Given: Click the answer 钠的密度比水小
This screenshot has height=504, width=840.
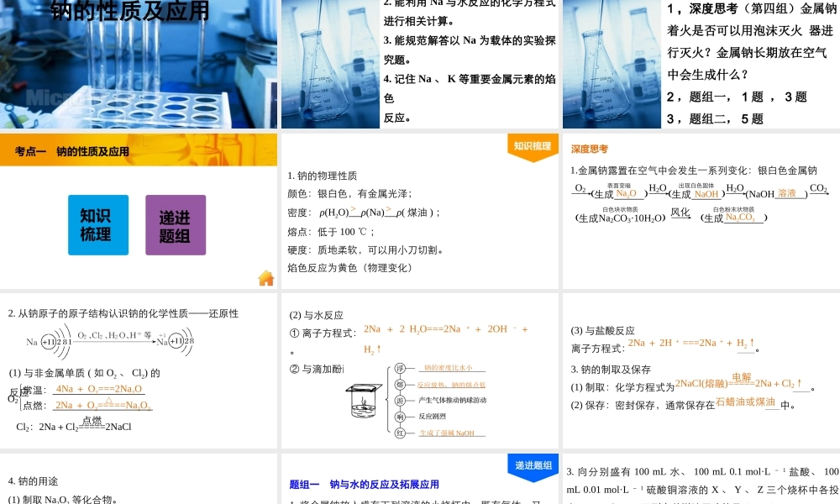Looking at the screenshot, I should pyautogui.click(x=449, y=368).
